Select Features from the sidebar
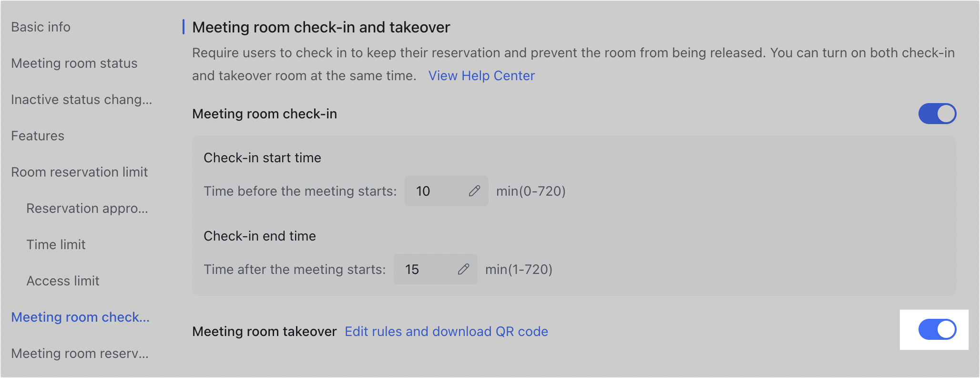The image size is (980, 378). tap(38, 136)
